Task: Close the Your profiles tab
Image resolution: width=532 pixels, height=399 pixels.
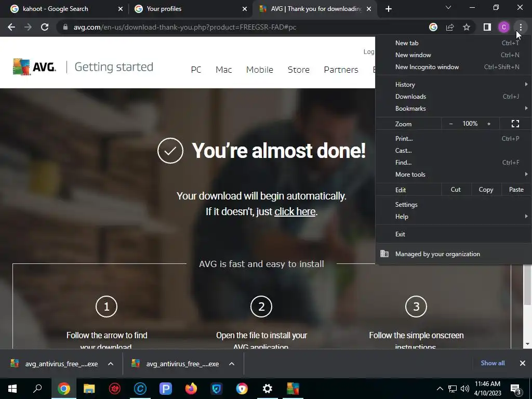Action: (x=245, y=9)
